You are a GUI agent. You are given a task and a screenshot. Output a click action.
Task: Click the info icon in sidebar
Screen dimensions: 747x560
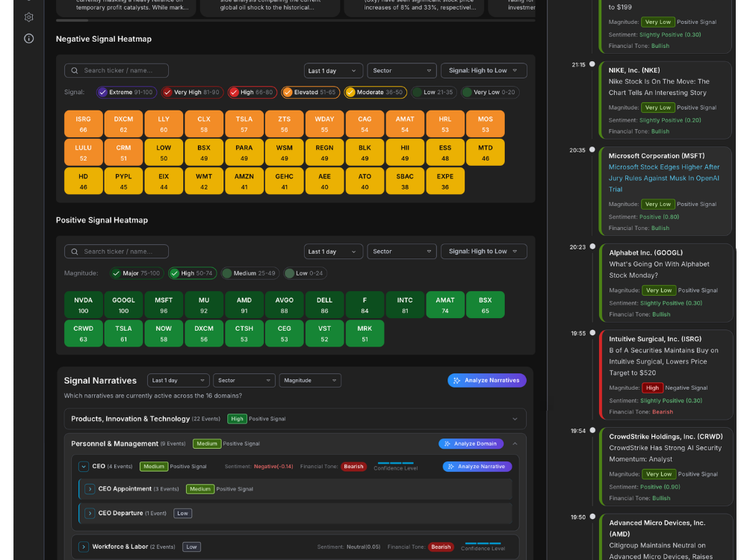[x=28, y=39]
